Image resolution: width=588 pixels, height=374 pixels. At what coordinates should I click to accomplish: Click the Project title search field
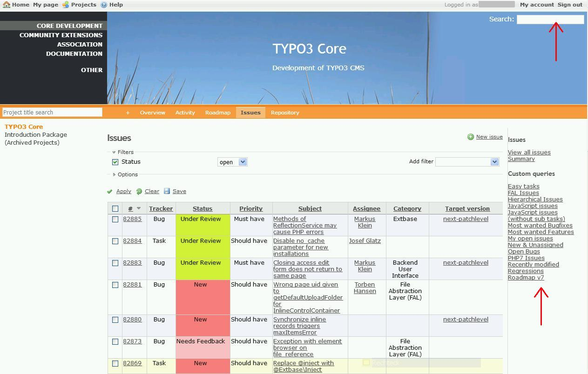(x=52, y=112)
